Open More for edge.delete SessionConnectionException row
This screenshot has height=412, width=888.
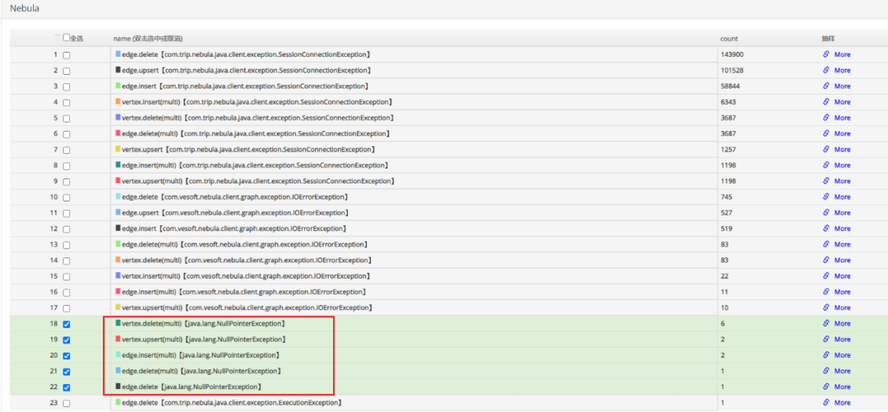[842, 54]
